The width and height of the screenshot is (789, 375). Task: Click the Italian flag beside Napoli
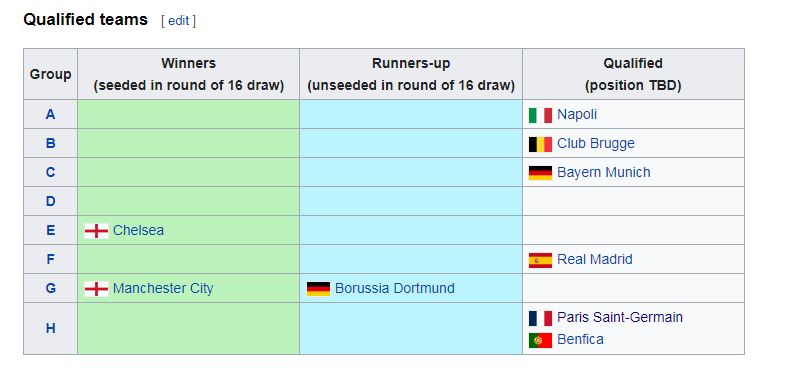click(x=540, y=115)
